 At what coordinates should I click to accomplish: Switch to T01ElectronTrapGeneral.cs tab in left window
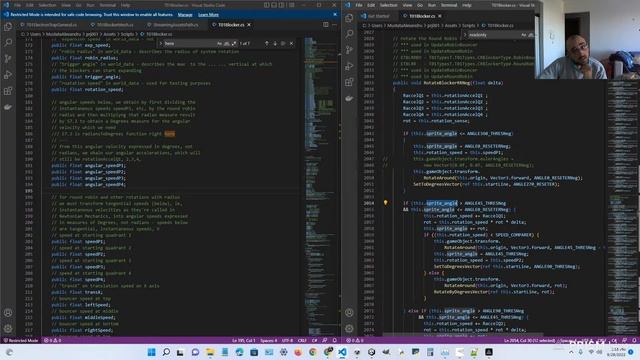48,24
